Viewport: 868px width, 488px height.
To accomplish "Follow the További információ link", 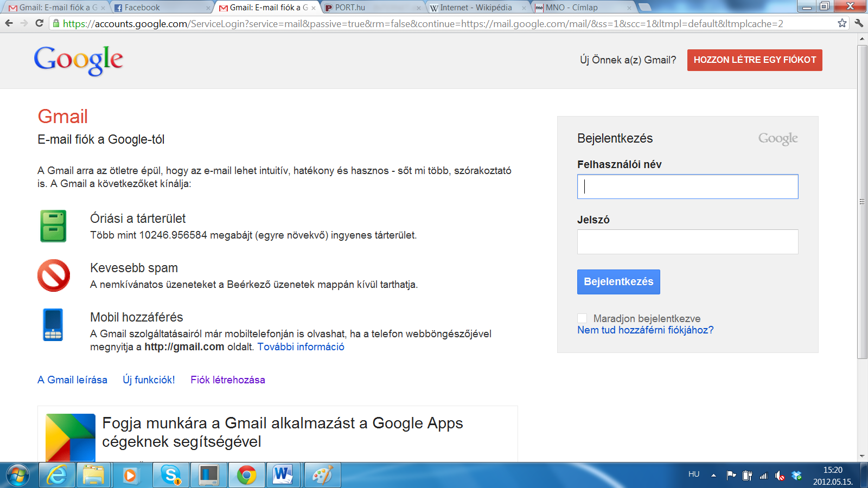I will tap(301, 347).
